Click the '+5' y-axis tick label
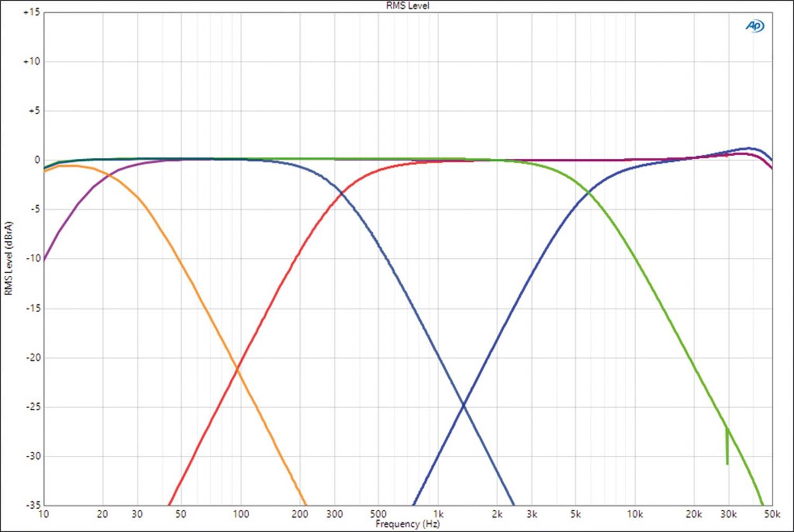Viewport: 794px width, 532px height. click(x=34, y=111)
